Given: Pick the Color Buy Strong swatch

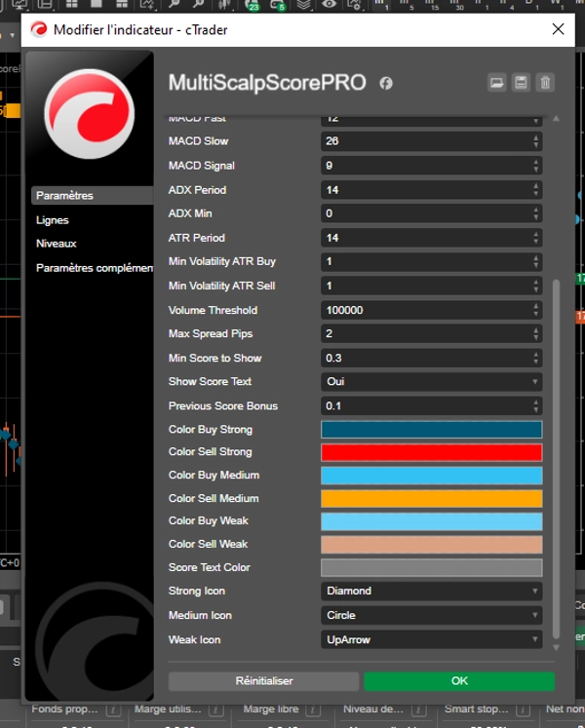Looking at the screenshot, I should point(431,430).
